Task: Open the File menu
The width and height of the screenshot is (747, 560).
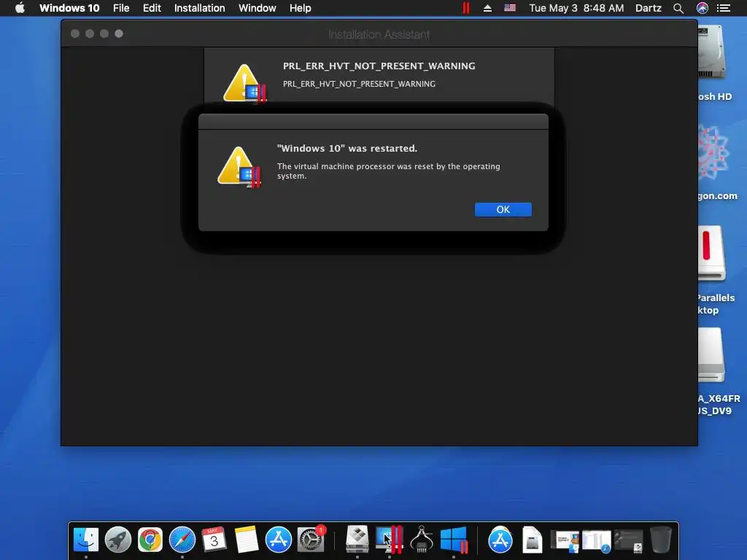Action: [x=121, y=8]
